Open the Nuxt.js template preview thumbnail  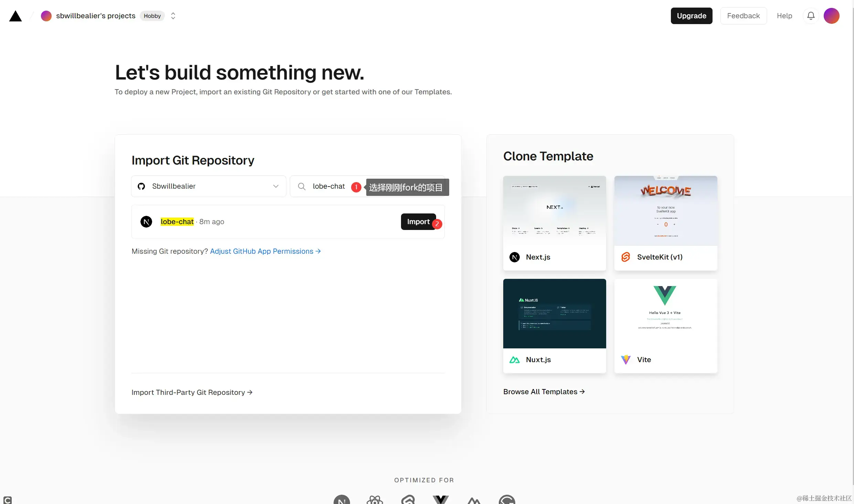pyautogui.click(x=555, y=314)
